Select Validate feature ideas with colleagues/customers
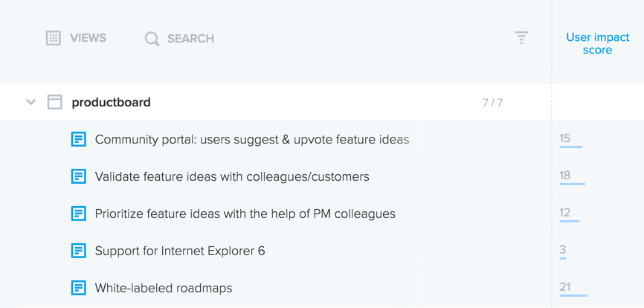The width and height of the screenshot is (644, 308). pos(232,176)
